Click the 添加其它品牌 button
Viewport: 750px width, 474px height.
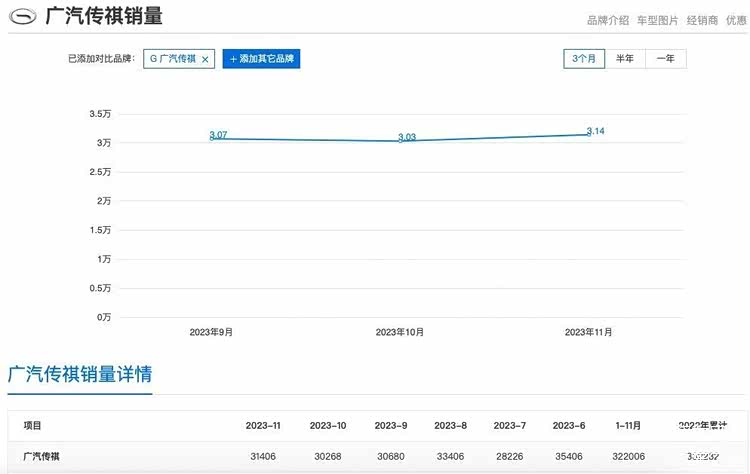pyautogui.click(x=261, y=59)
